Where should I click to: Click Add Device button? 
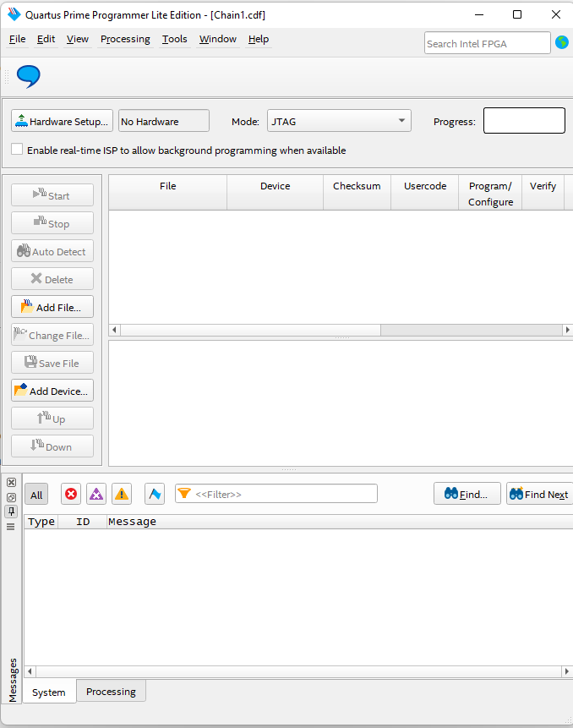click(x=52, y=390)
